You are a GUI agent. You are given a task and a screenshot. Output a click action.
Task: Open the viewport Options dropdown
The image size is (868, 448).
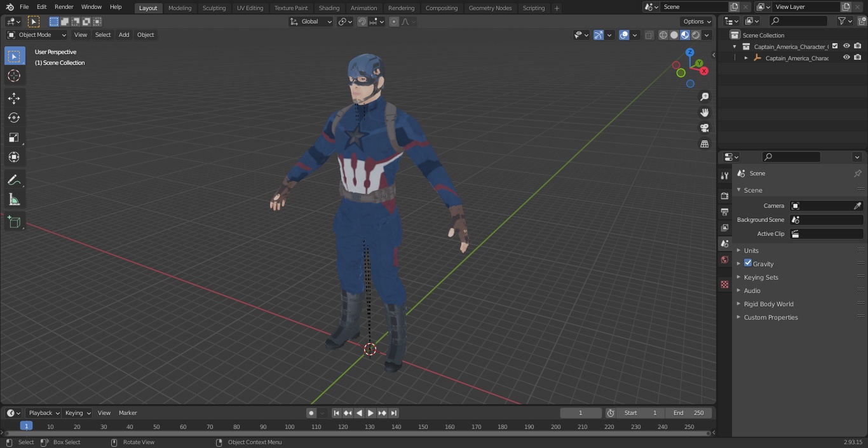pos(697,22)
